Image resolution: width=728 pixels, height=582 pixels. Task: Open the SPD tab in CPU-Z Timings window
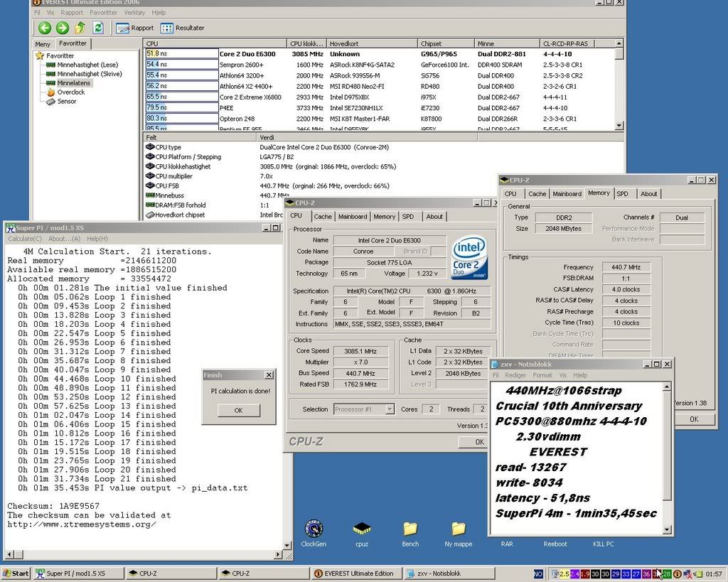point(622,194)
